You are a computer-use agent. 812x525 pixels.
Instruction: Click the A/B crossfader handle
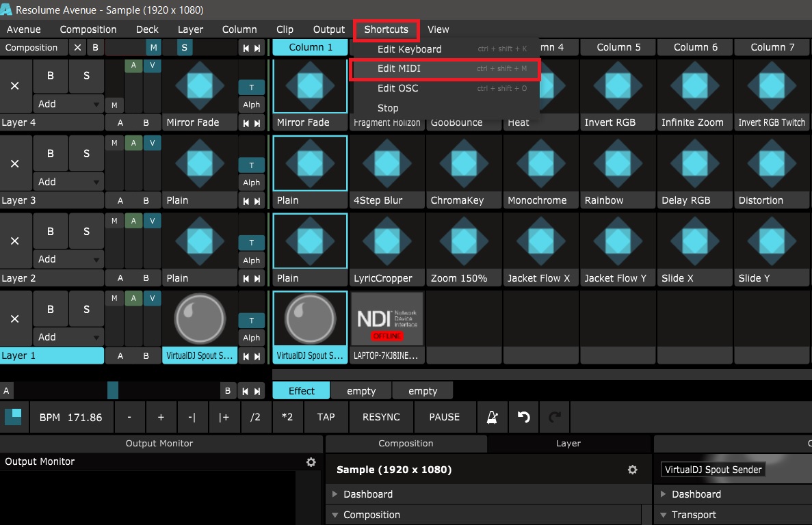(x=113, y=390)
